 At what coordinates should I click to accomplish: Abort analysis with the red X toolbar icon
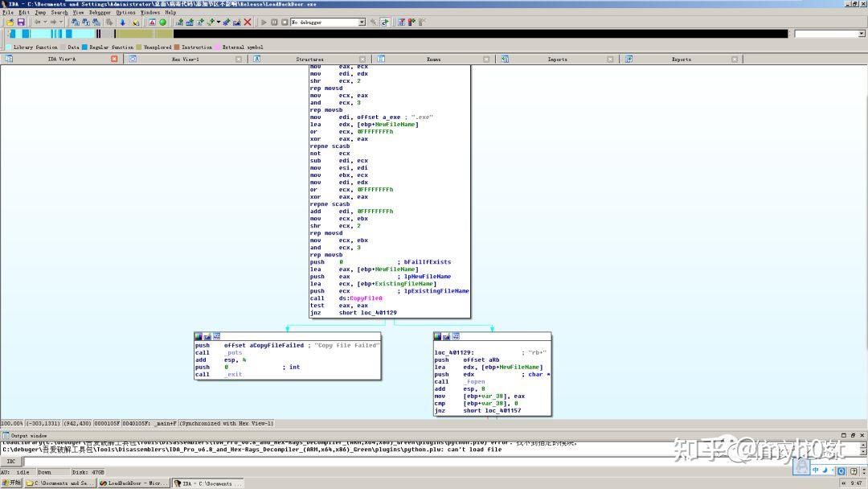point(247,23)
